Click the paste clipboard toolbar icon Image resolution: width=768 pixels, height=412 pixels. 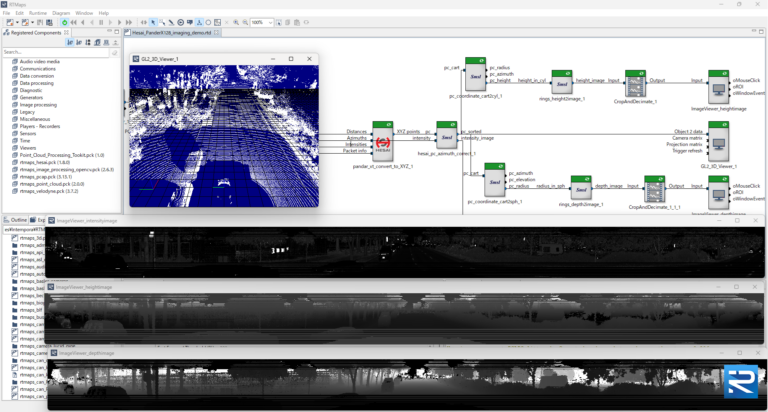pyautogui.click(x=297, y=22)
